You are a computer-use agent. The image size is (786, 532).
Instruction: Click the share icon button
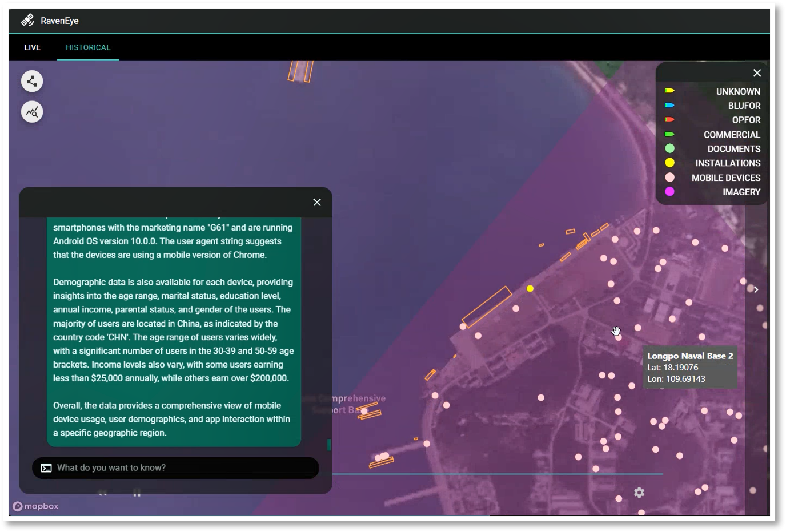[x=32, y=81]
